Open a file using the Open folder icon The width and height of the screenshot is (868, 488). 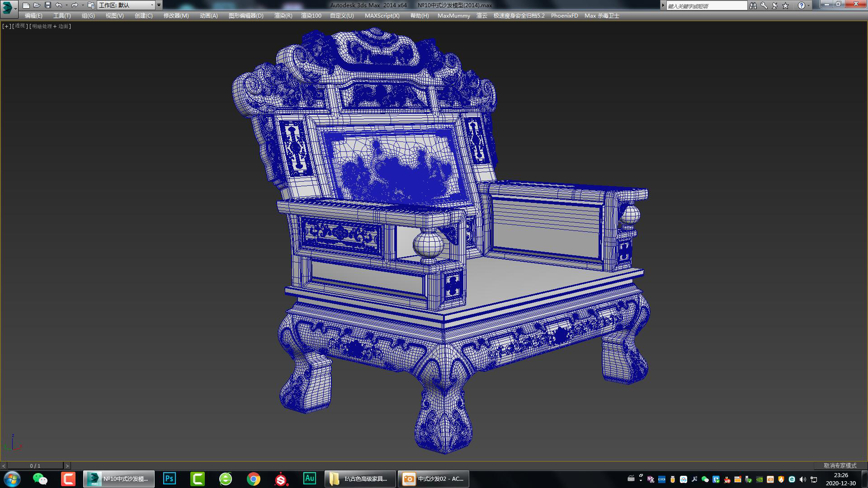tap(37, 5)
